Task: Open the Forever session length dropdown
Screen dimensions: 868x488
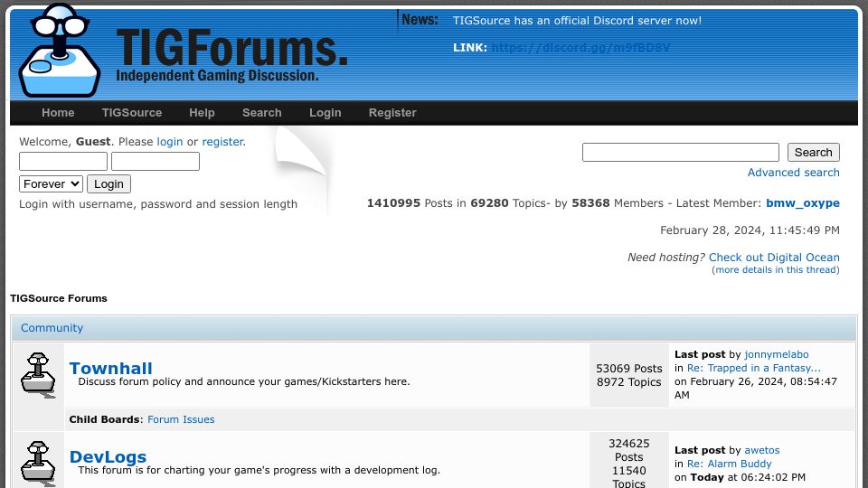Action: [x=51, y=183]
